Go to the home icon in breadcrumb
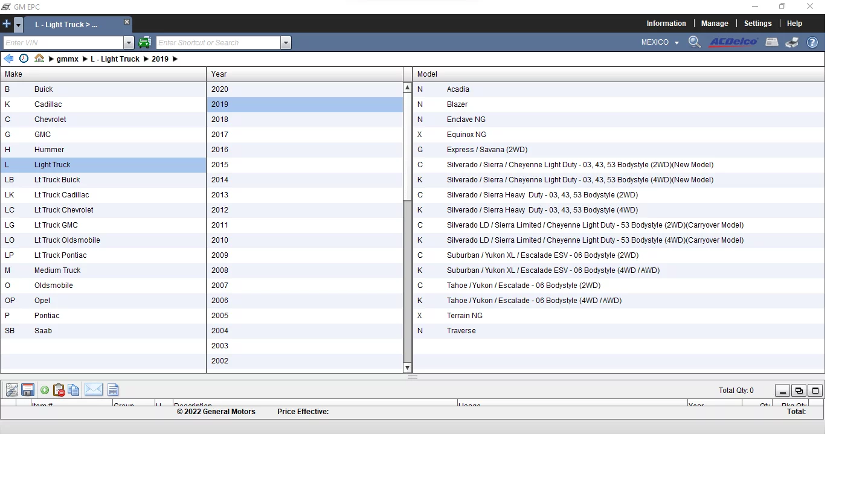Screen dimensions: 868x492 click(x=39, y=59)
